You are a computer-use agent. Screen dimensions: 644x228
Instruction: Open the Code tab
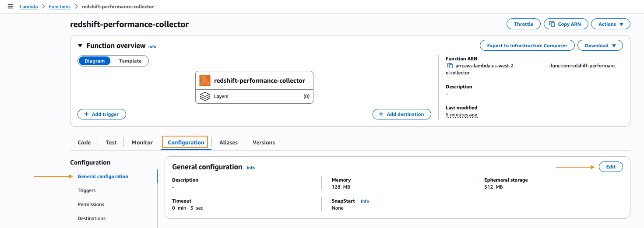[x=84, y=142]
